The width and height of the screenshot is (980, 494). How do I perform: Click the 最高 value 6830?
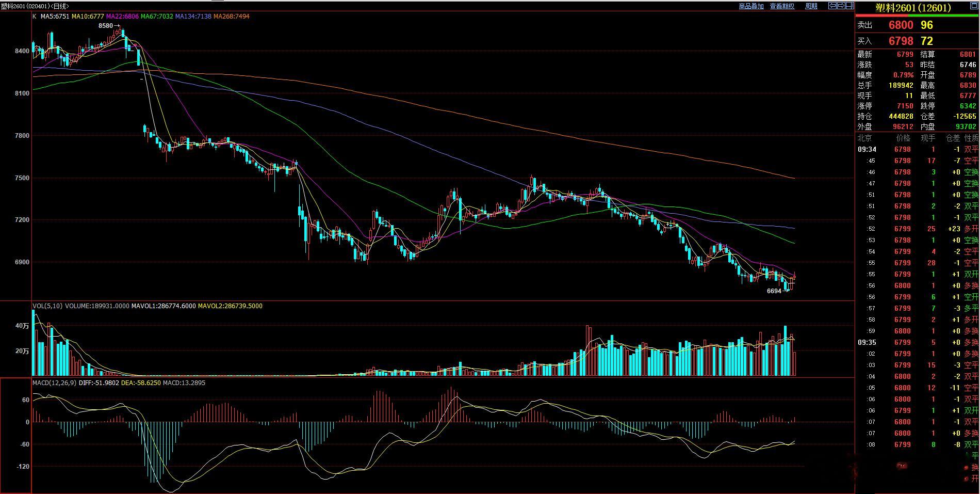coord(968,85)
